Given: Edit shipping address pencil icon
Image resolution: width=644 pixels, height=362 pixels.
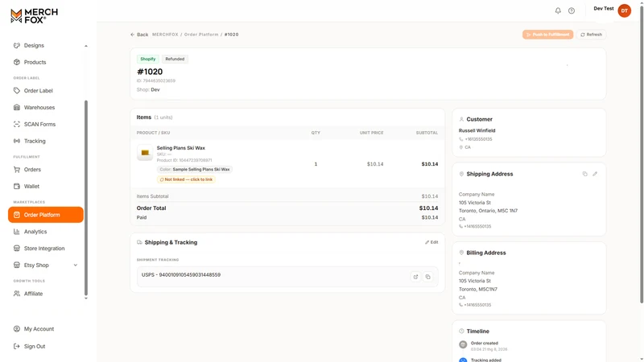Looking at the screenshot, I should click(x=595, y=174).
